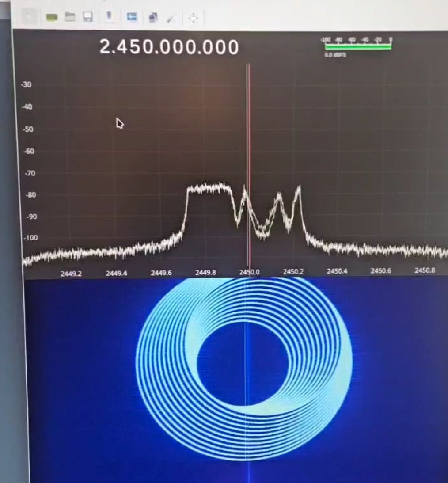
Task: Click the toolbar icon right of the floppy disk
Action: 110,17
